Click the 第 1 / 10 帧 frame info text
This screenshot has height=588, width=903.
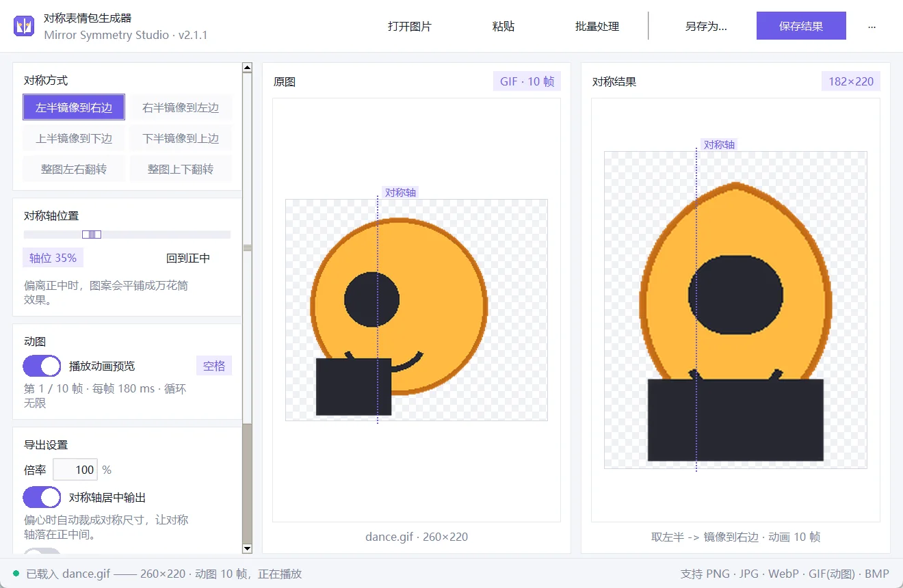coord(105,396)
